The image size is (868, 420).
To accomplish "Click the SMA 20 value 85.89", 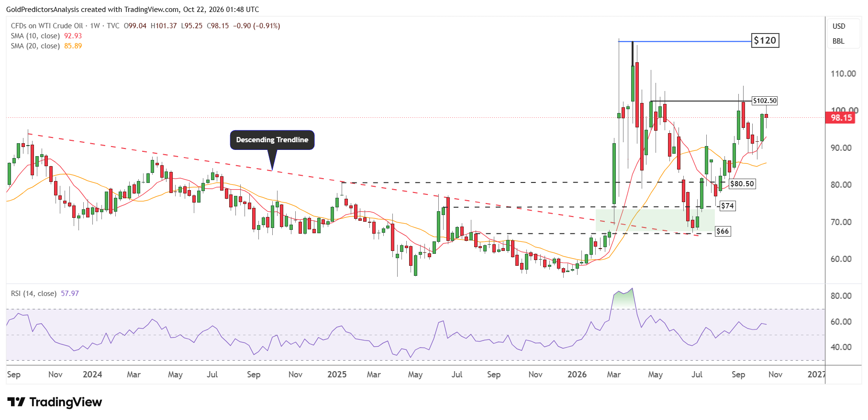I will point(73,46).
